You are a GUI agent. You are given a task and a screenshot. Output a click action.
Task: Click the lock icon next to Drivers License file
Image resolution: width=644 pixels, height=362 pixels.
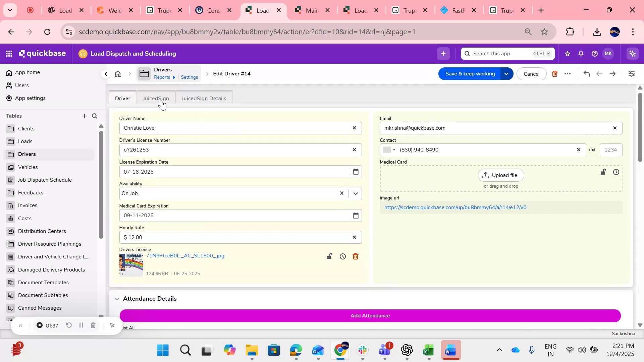329,256
